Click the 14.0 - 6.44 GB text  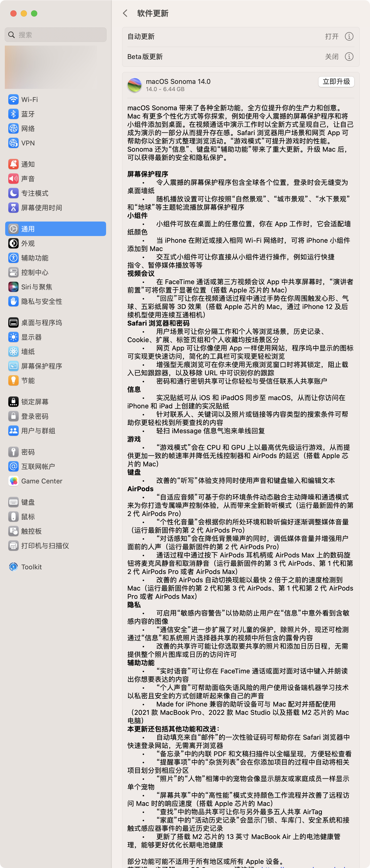165,89
